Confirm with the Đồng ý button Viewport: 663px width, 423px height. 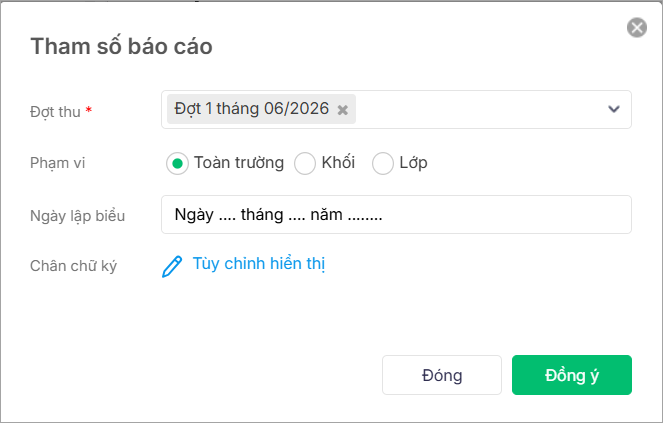coord(572,375)
